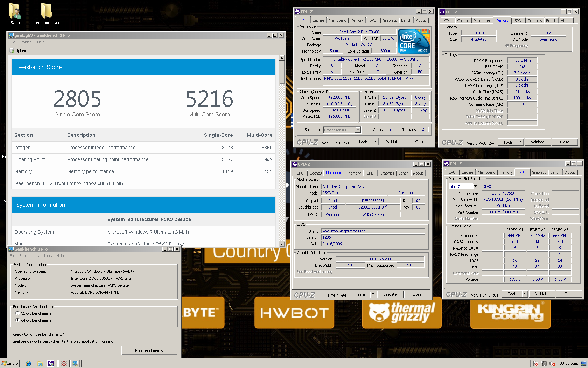Launch Internet Explorer from the taskbar

click(29, 363)
